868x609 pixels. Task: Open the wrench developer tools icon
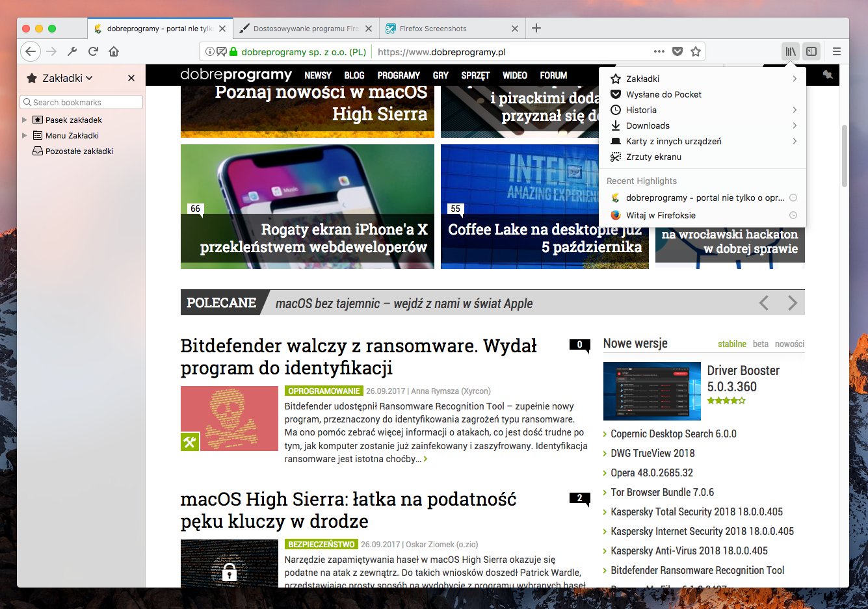tap(72, 51)
